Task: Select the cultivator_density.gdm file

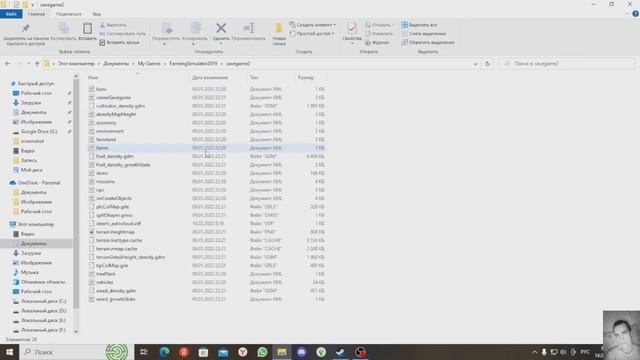Action: (120, 106)
